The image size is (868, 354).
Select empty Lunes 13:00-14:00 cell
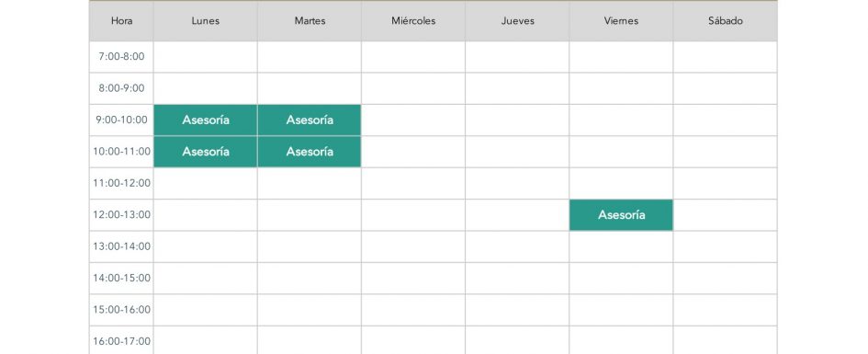(206, 246)
